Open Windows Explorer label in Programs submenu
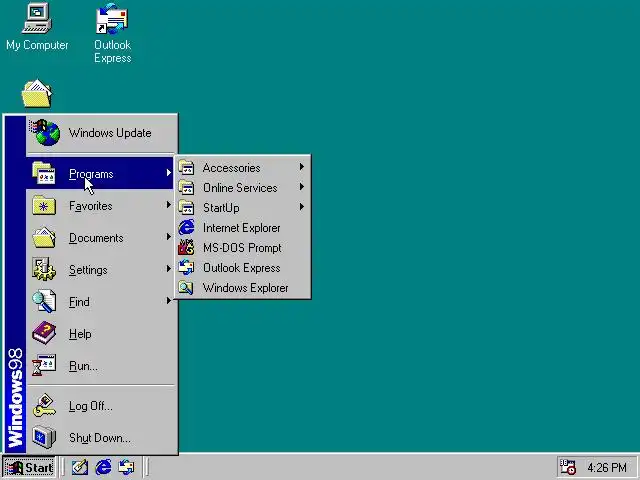 [x=245, y=288]
